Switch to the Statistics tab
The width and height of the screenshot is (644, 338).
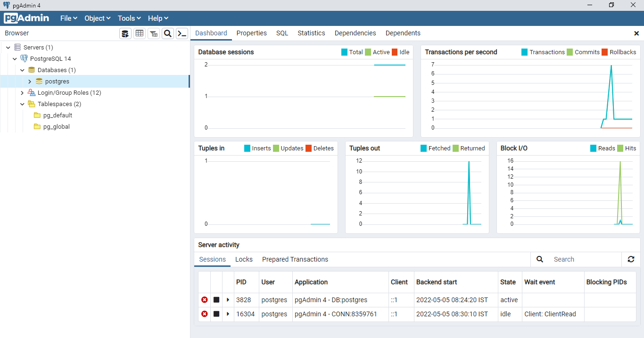(x=311, y=33)
